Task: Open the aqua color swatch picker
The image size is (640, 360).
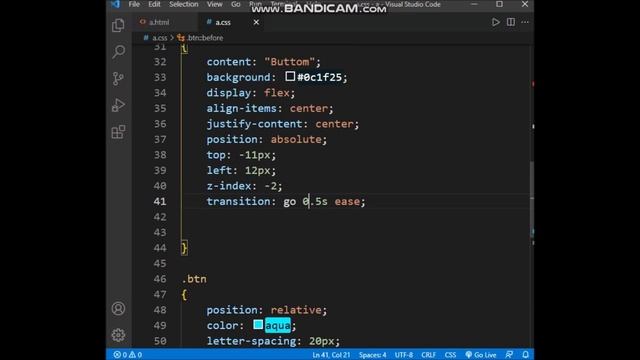Action: 258,324
